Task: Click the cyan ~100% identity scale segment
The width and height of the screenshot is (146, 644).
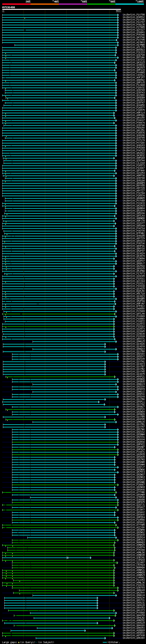Action: [x=130, y=4]
